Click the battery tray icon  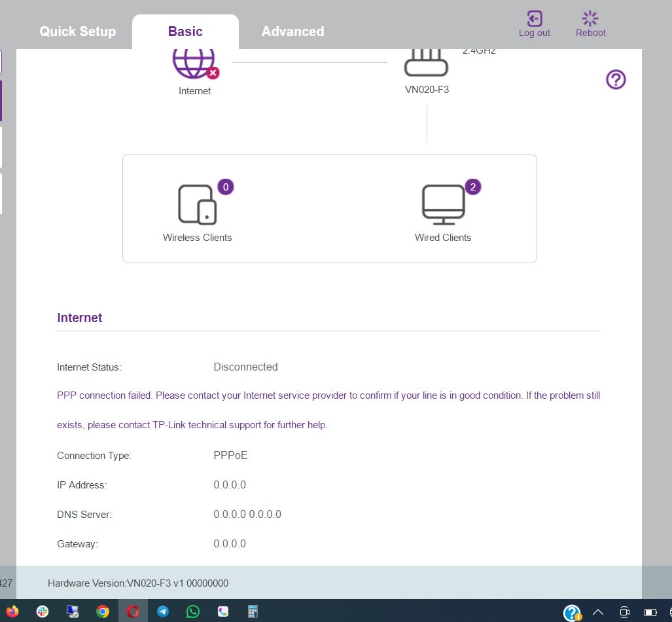650,612
